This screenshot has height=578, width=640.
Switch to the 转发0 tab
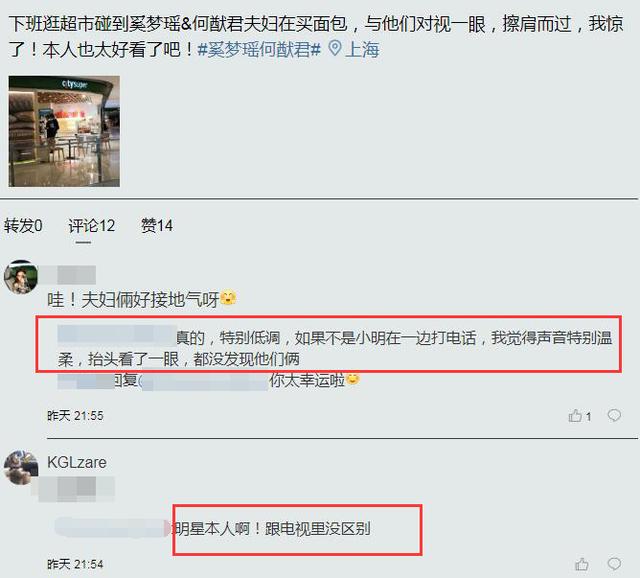(23, 226)
